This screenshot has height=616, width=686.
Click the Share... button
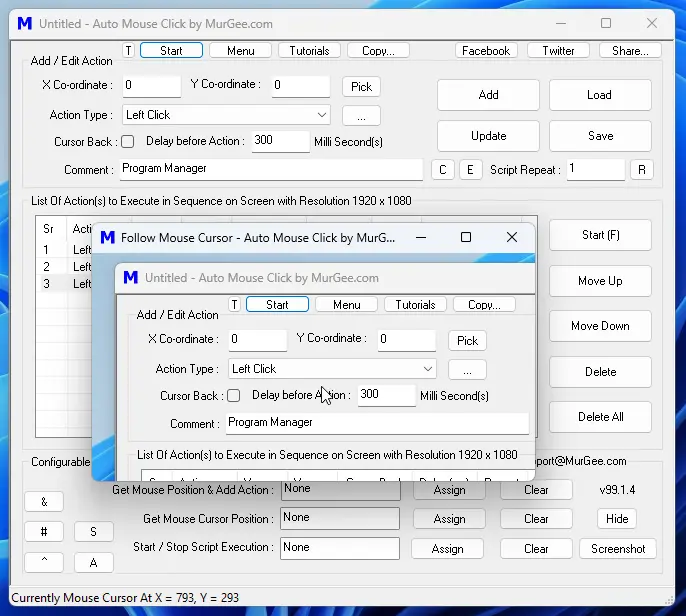click(x=630, y=51)
